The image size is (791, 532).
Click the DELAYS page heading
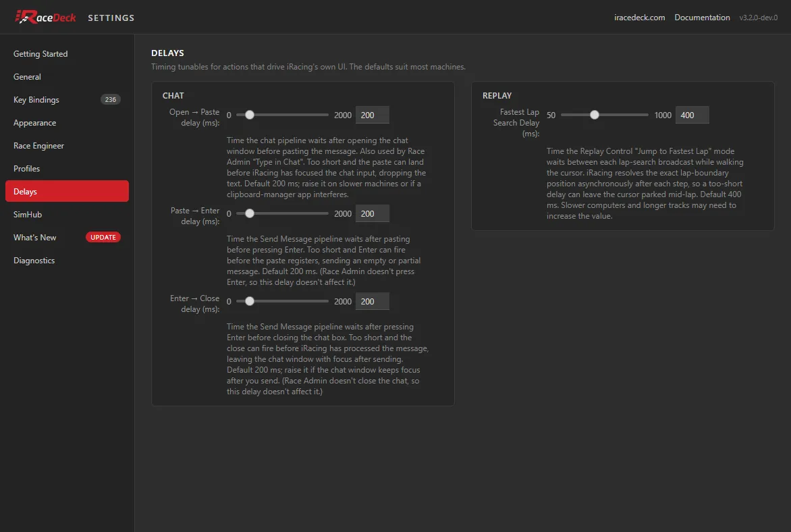tap(167, 53)
